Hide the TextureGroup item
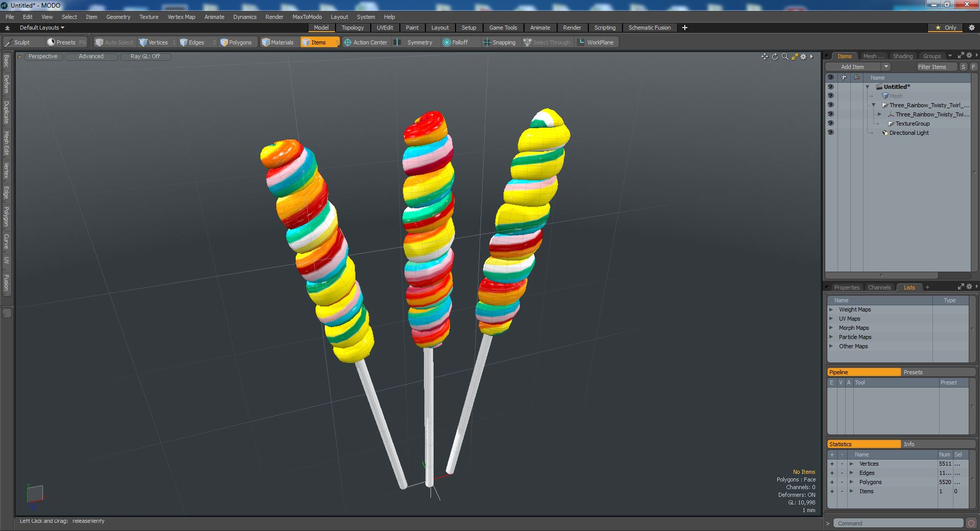Image resolution: width=980 pixels, height=531 pixels. click(830, 124)
